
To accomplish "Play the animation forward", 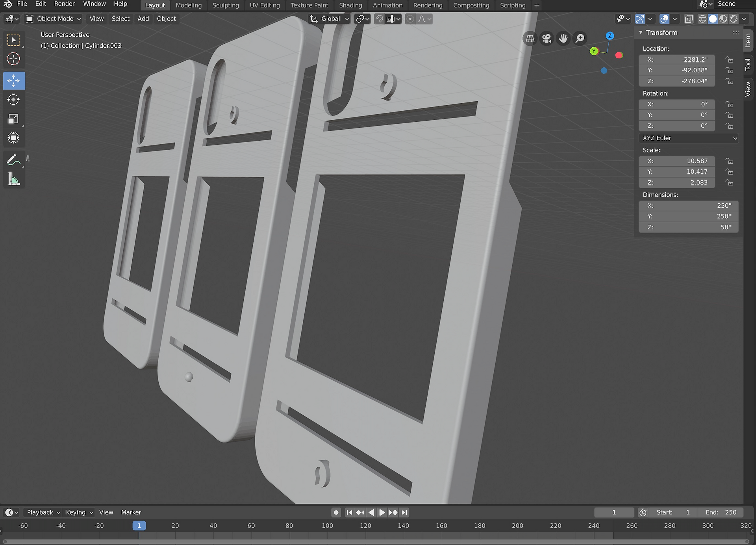I will coord(382,512).
